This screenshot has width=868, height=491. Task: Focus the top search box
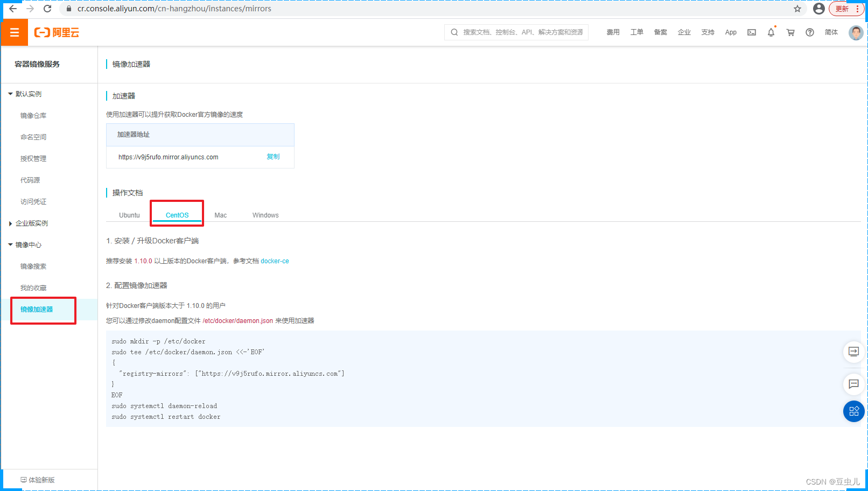pyautogui.click(x=516, y=32)
